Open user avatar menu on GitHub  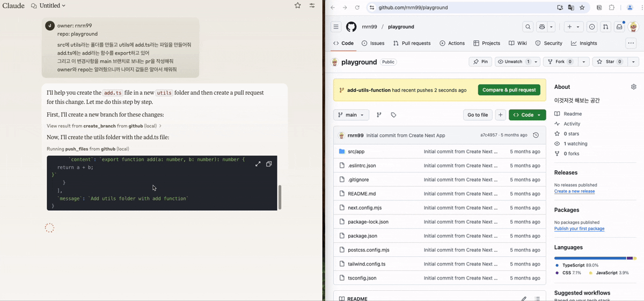633,27
